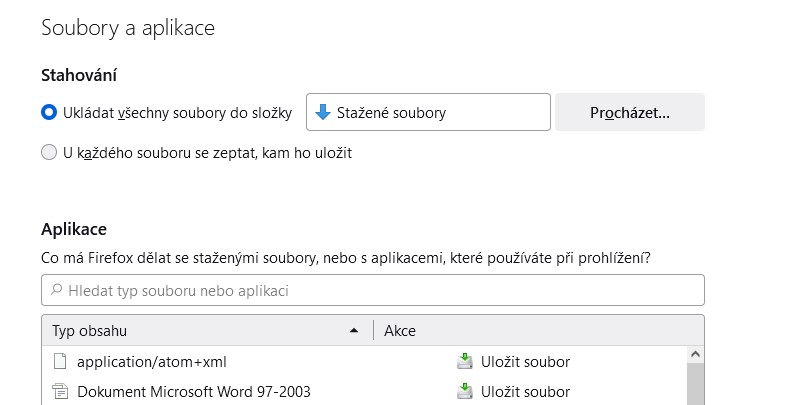
Task: Click the Word 97-2003 document type icon
Action: [60, 391]
